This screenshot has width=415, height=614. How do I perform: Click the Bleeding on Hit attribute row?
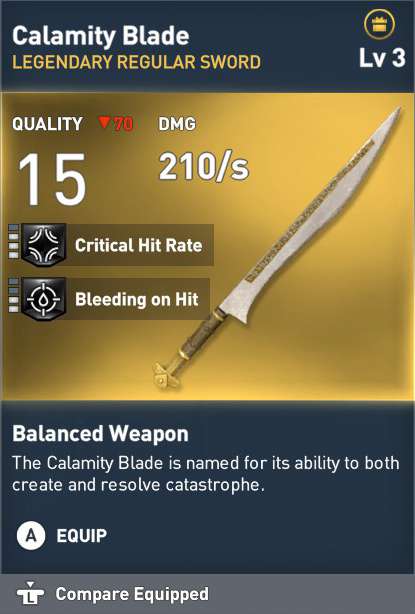coord(109,299)
